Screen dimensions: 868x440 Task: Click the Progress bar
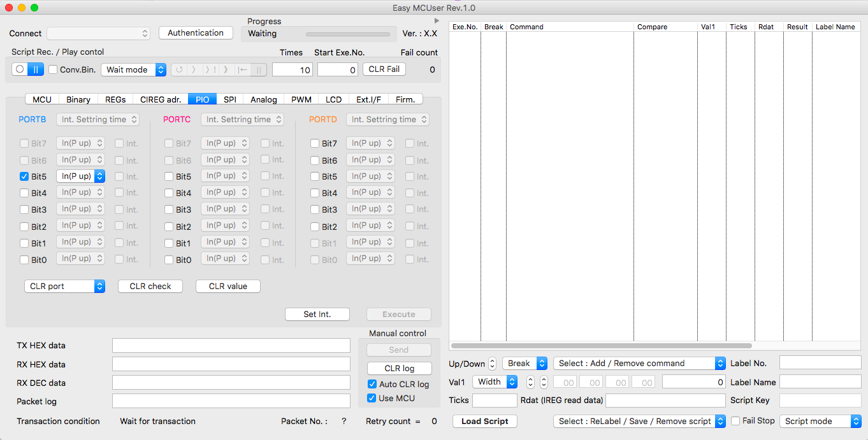click(348, 34)
